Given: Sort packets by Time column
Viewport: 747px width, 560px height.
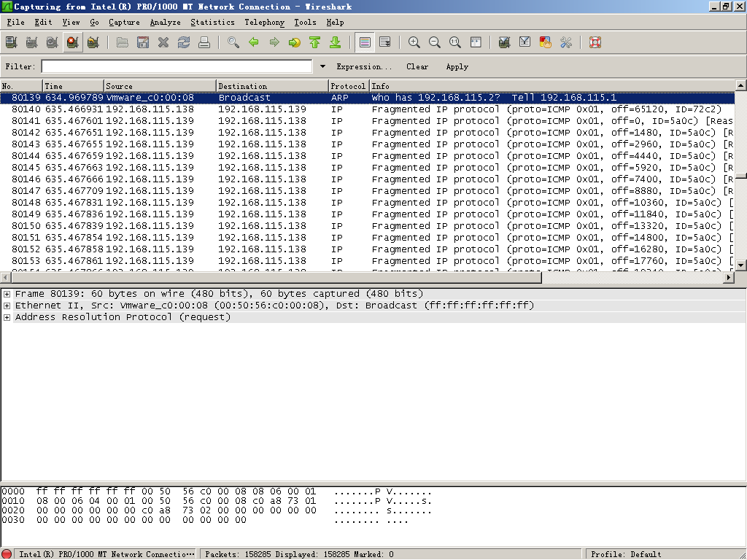Looking at the screenshot, I should [74, 86].
